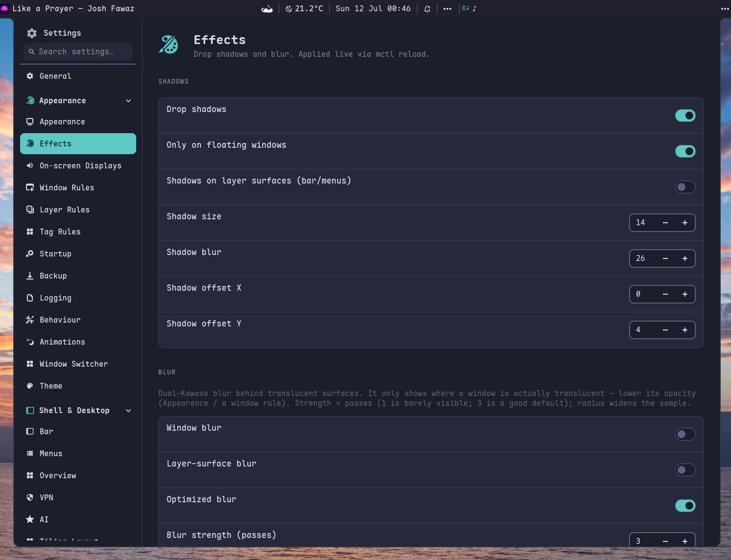Decrease Shadow offset Y value
The height and width of the screenshot is (560, 731).
pyautogui.click(x=665, y=330)
